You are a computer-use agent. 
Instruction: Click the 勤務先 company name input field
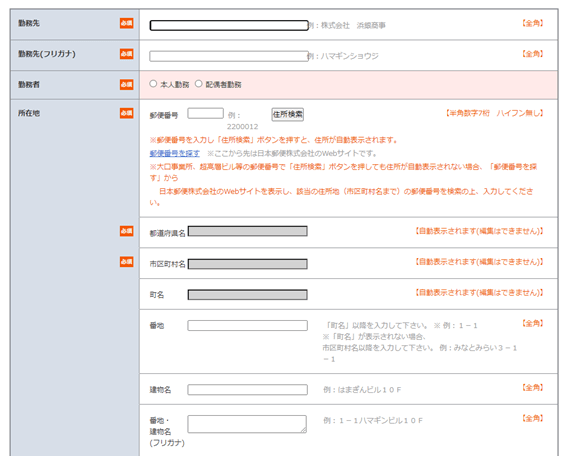click(x=229, y=25)
